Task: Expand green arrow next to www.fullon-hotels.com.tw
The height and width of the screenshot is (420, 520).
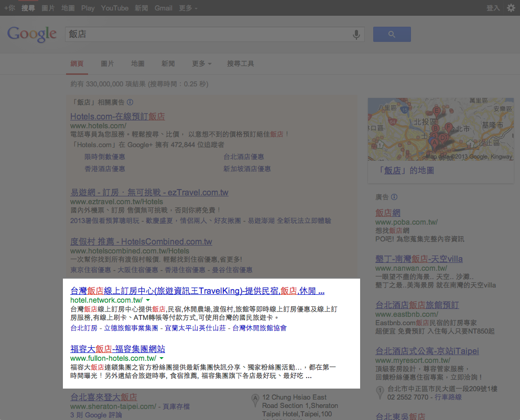Action: click(x=161, y=358)
